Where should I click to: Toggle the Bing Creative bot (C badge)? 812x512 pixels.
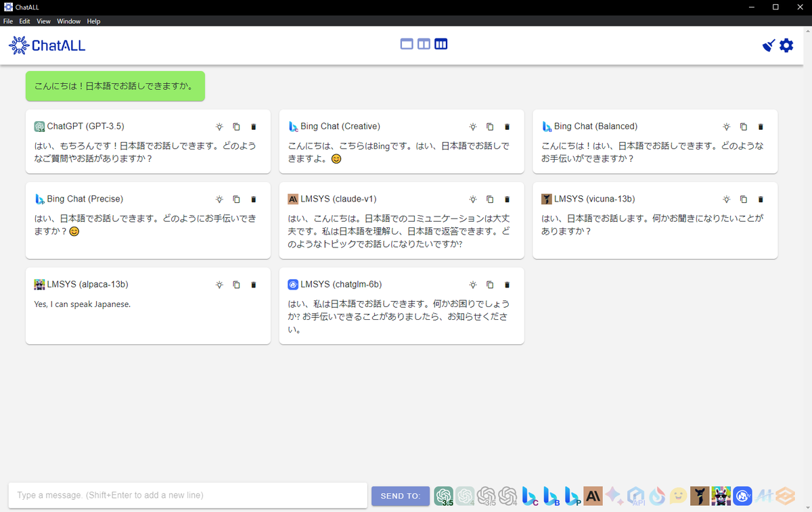[x=530, y=496]
